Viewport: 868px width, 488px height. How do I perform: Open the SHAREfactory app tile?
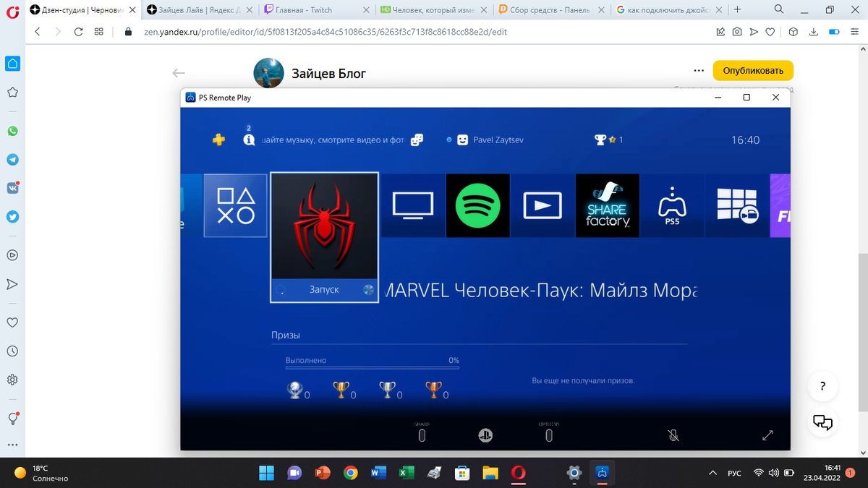(608, 205)
